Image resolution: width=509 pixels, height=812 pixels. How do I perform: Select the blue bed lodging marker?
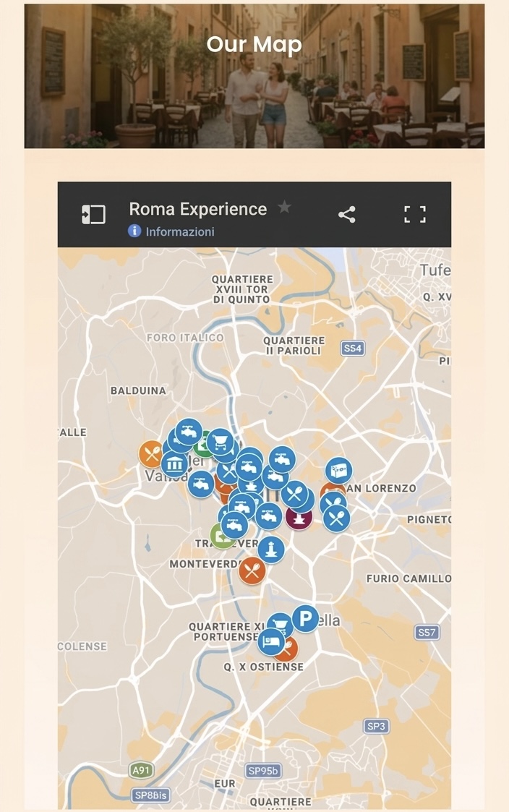pyautogui.click(x=271, y=641)
